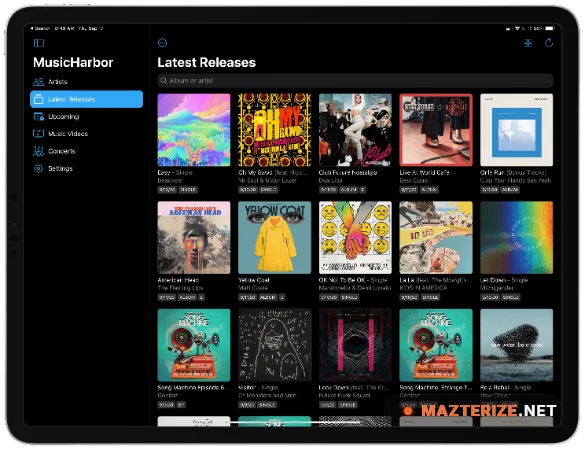Click the Artists people icon
585x450 pixels.
38,82
